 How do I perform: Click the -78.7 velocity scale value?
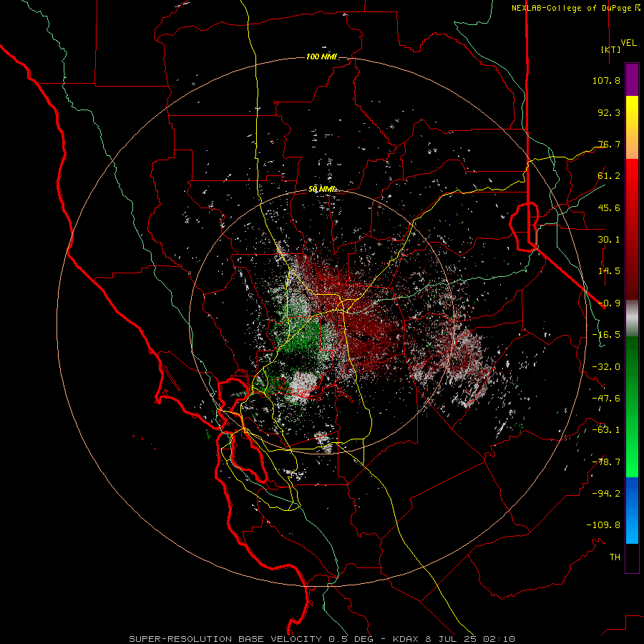(x=606, y=462)
